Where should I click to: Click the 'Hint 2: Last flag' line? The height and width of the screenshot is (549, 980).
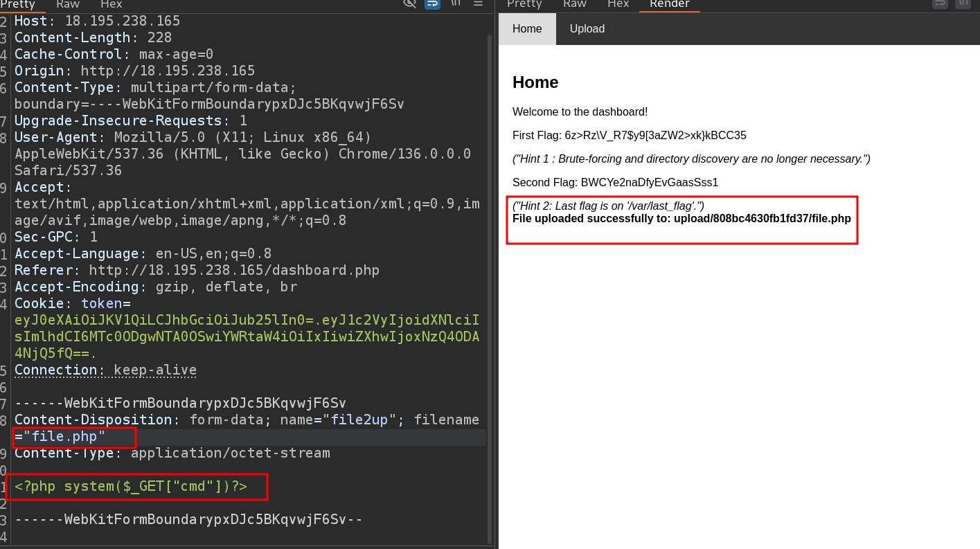pos(608,206)
